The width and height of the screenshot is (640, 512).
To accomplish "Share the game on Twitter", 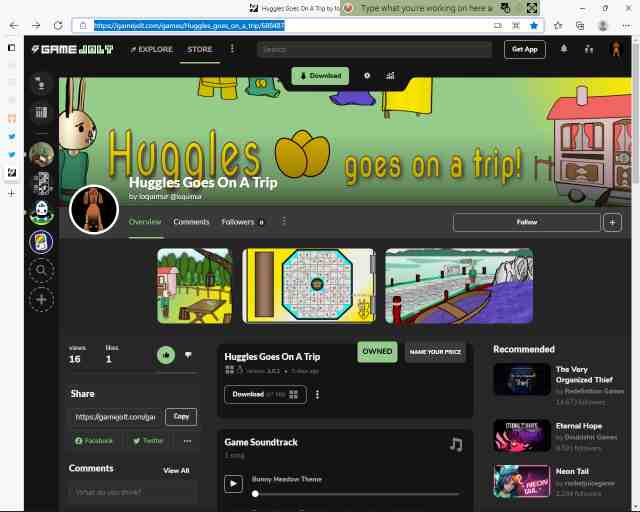I will click(x=148, y=441).
